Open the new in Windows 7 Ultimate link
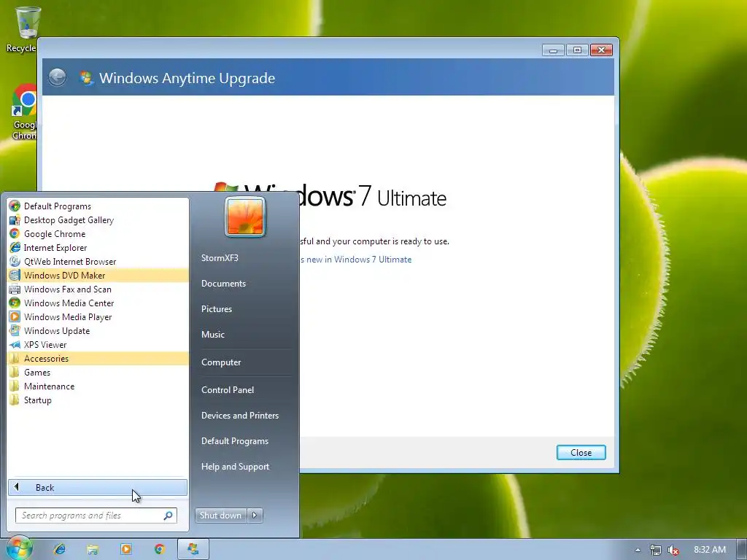 tap(356, 260)
